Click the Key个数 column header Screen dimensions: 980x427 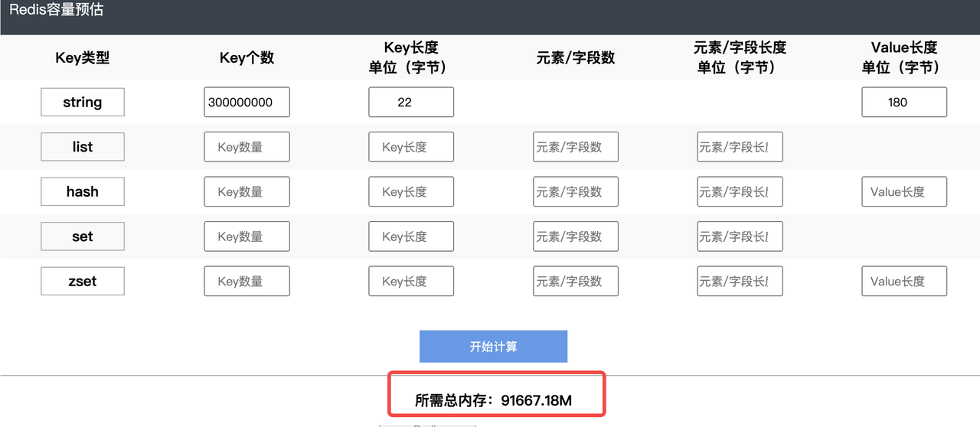247,57
